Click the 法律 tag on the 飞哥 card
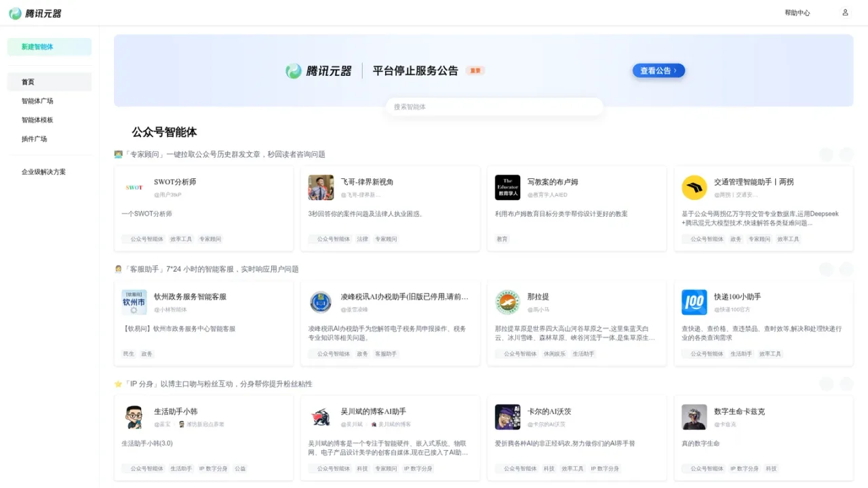 click(x=363, y=239)
